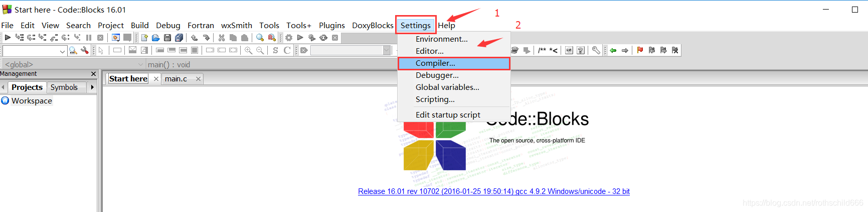Click right arrow to scroll Management tabs
This screenshot has height=212, width=868.
(x=92, y=87)
